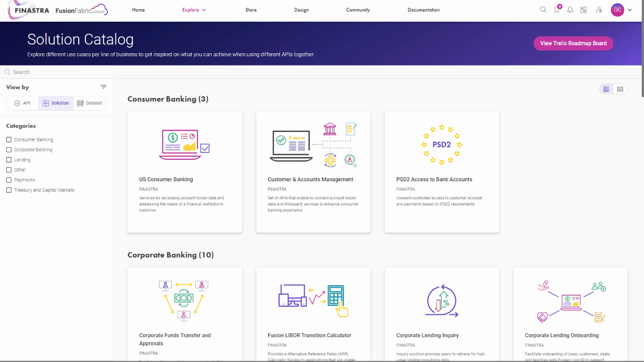The height and width of the screenshot is (362, 644).
Task: Open Corporate Lending Onboarding title
Action: click(562, 336)
